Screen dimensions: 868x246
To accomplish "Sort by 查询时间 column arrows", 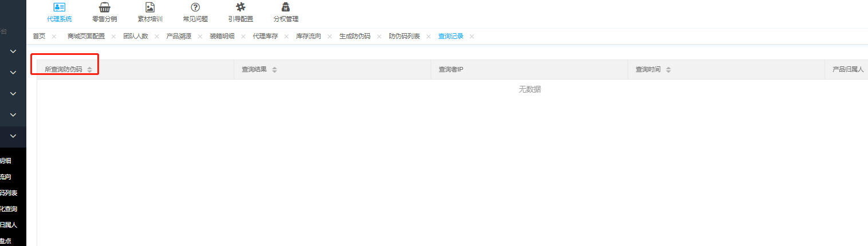I will pyautogui.click(x=668, y=70).
